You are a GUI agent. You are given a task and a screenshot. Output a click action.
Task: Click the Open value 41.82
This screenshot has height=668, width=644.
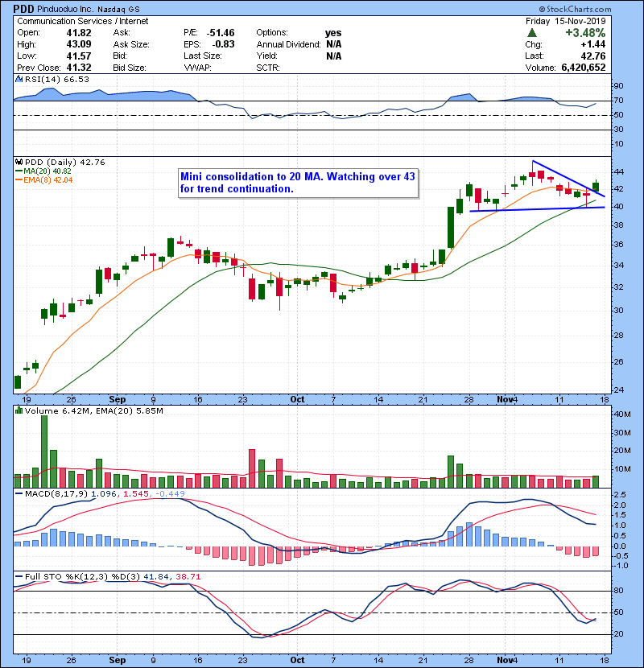tap(79, 33)
